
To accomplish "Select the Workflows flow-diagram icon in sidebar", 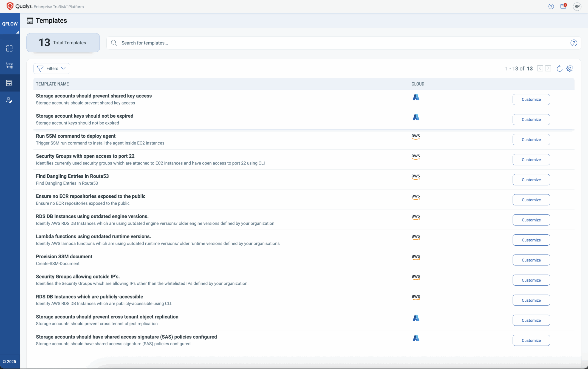I will (x=9, y=65).
